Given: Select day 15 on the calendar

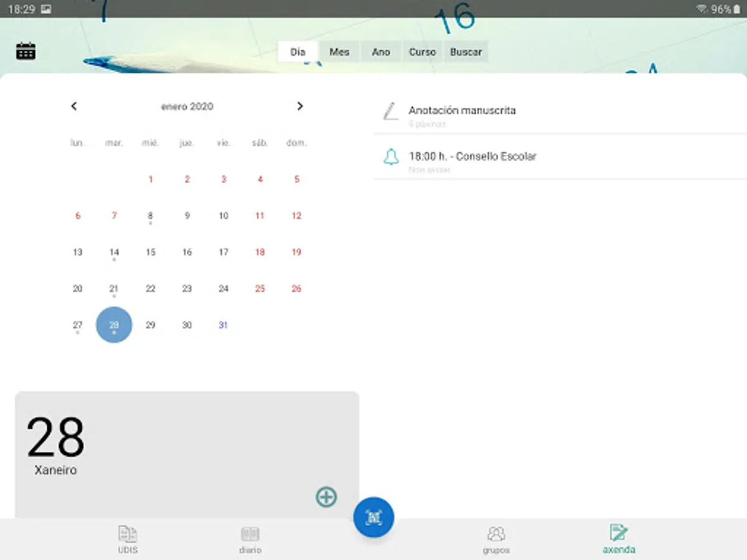Looking at the screenshot, I should 150,252.
